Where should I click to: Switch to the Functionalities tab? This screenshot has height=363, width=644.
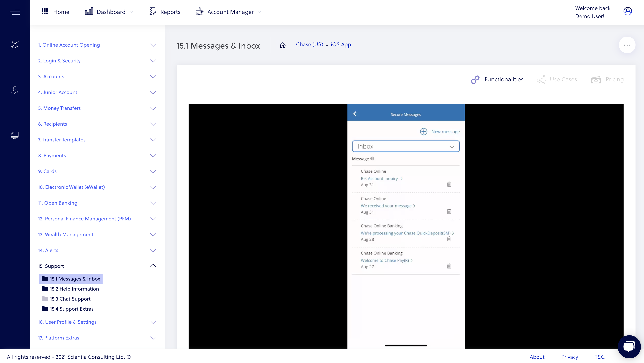tap(497, 79)
